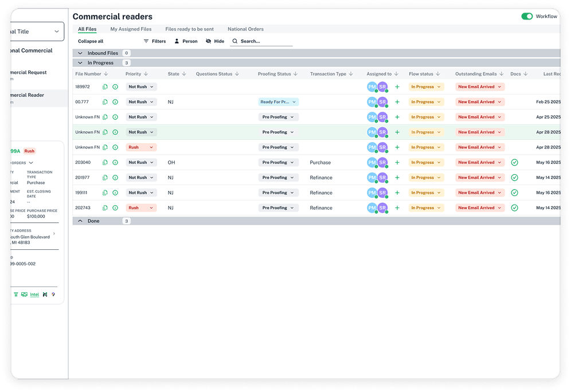Open Ready For Pr... proofing status dropdown

(279, 102)
